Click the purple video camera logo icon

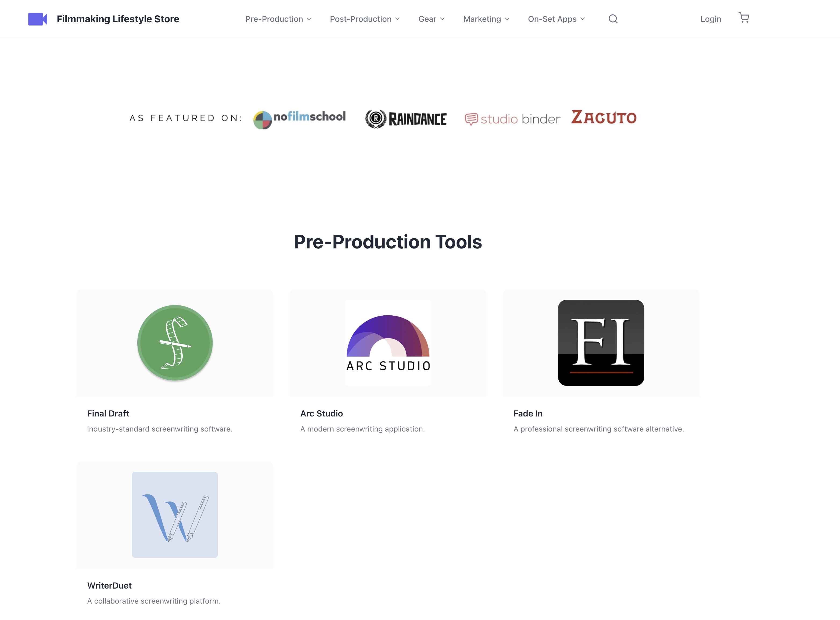click(x=38, y=19)
